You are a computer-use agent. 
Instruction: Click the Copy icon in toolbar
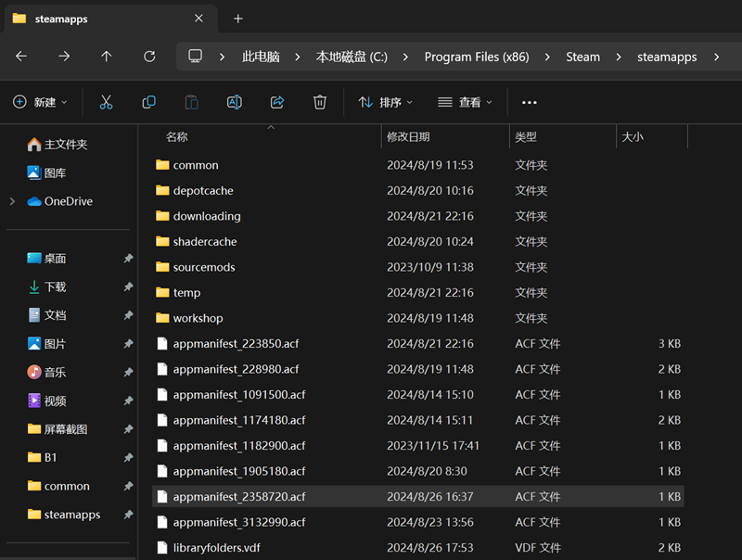click(148, 102)
